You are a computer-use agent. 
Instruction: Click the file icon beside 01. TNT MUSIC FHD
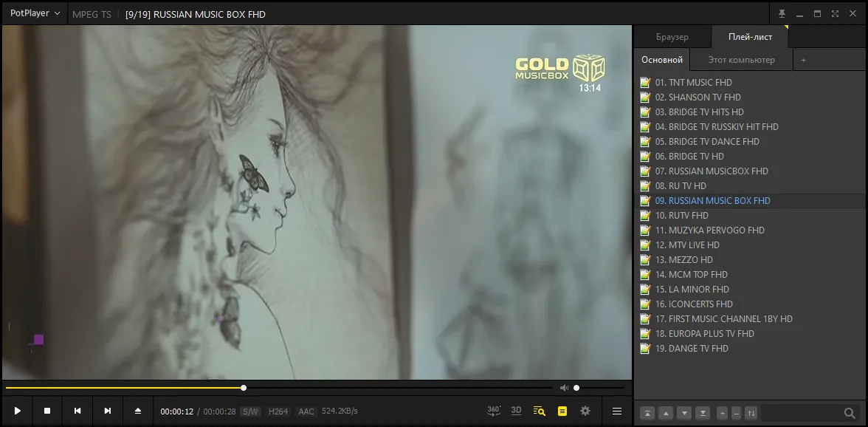645,82
